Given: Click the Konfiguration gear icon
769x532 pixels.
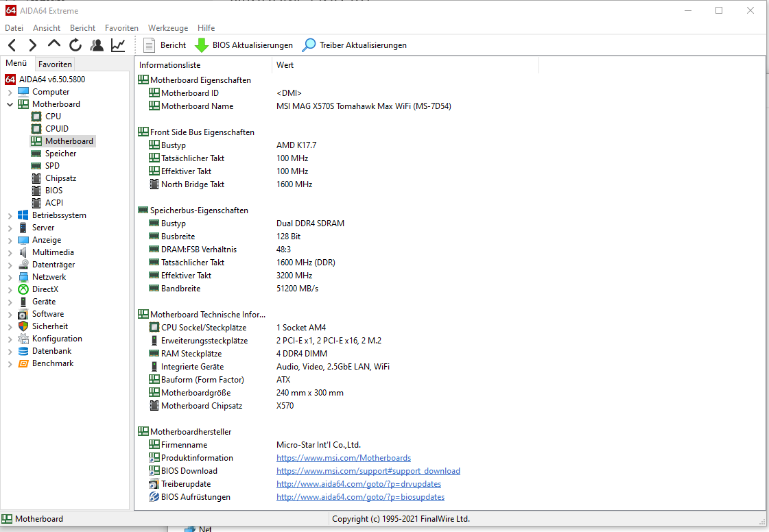Looking at the screenshot, I should pyautogui.click(x=23, y=338).
